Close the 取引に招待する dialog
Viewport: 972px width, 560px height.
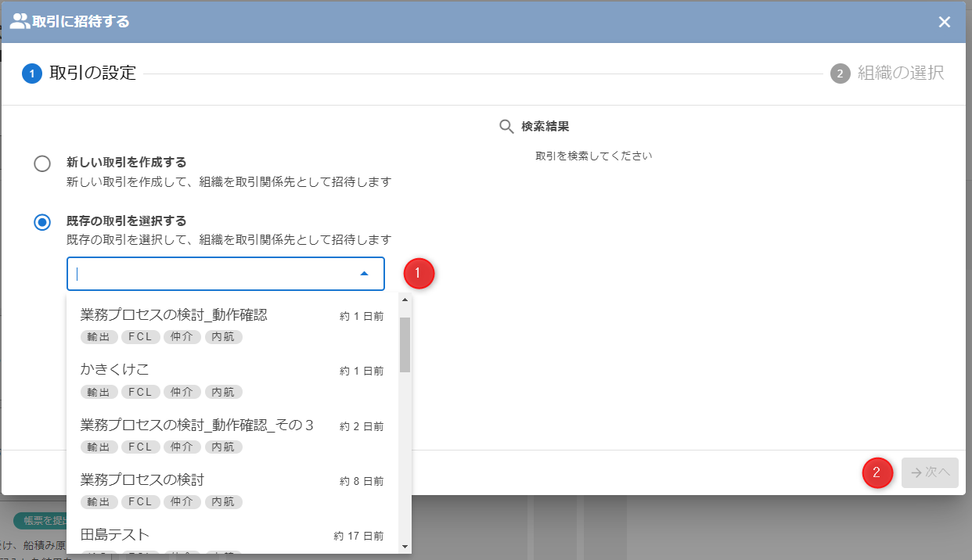tap(945, 22)
